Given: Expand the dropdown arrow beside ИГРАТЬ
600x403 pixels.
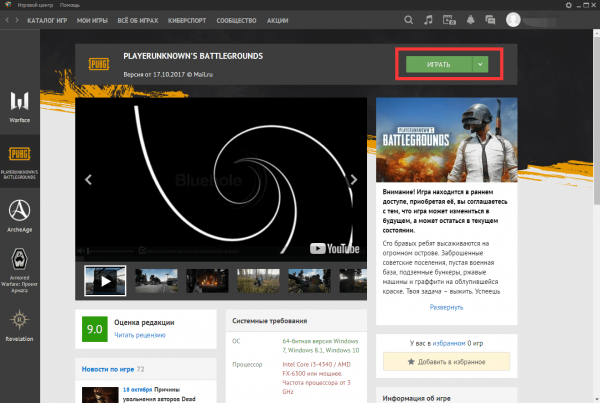Looking at the screenshot, I should [x=480, y=64].
